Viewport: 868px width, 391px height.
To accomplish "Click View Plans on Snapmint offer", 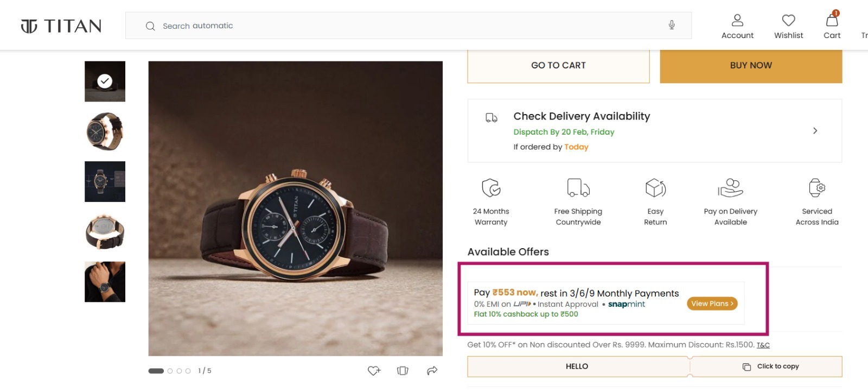I will point(712,304).
